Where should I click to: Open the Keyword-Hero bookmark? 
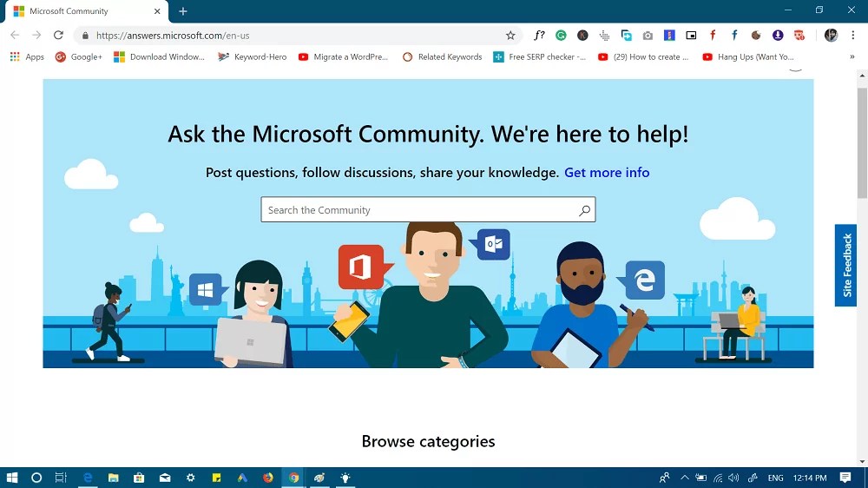pyautogui.click(x=253, y=56)
